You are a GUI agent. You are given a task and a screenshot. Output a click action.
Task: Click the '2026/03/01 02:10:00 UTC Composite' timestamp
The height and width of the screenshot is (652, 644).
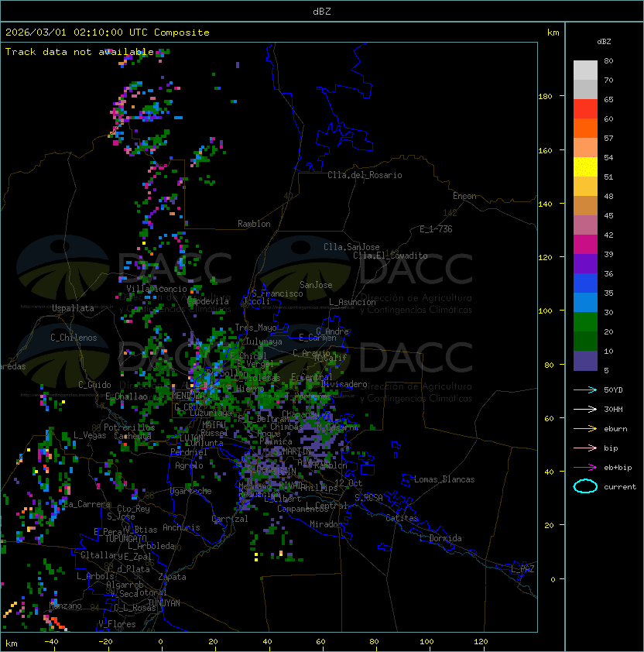point(108,33)
